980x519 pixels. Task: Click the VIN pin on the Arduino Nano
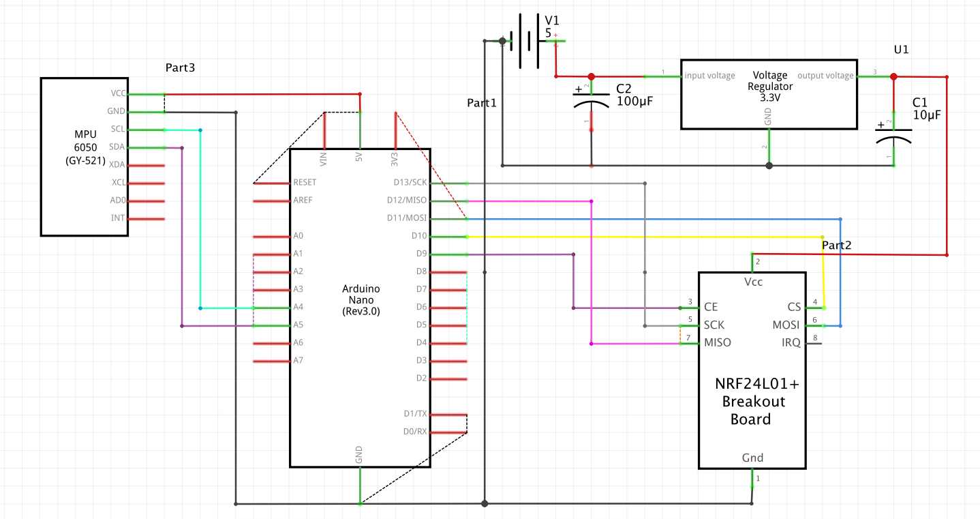click(x=324, y=130)
